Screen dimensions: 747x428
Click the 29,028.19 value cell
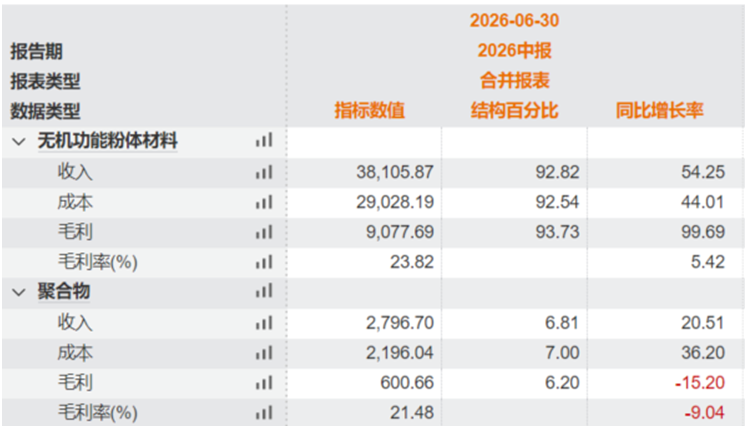point(364,202)
